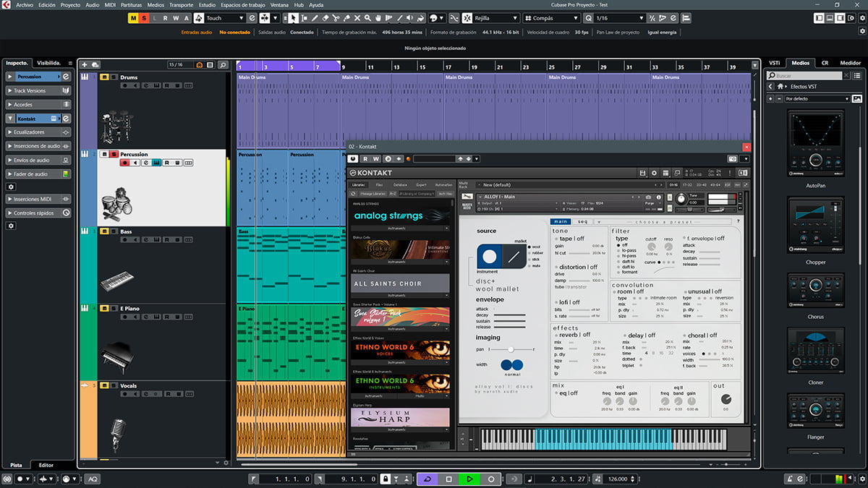Start playback with green Play button
Screen dimensions: 868x488
click(469, 479)
